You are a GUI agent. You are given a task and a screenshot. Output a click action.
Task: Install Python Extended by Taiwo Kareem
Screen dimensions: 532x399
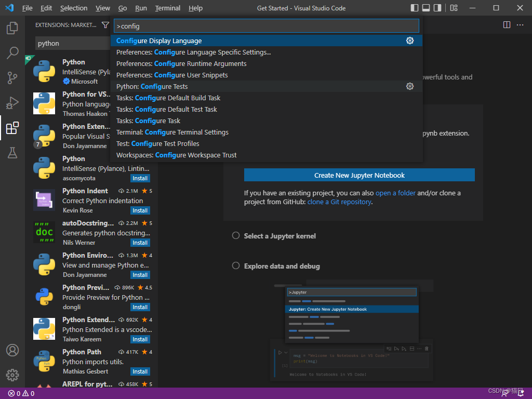(140, 340)
